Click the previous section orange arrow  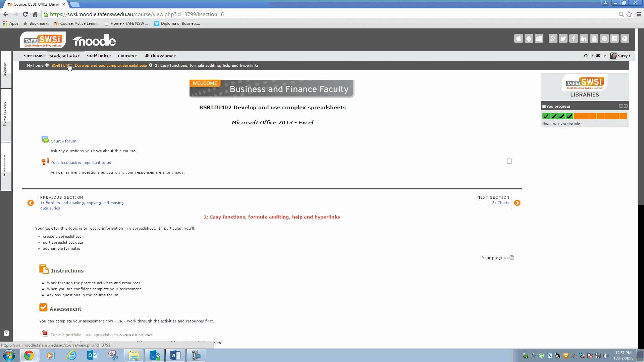[31, 203]
